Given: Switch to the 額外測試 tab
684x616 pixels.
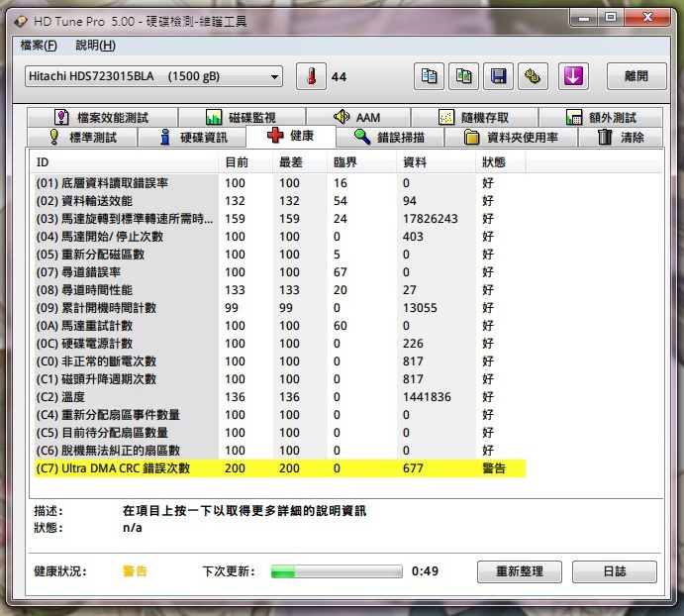Looking at the screenshot, I should pyautogui.click(x=601, y=117).
